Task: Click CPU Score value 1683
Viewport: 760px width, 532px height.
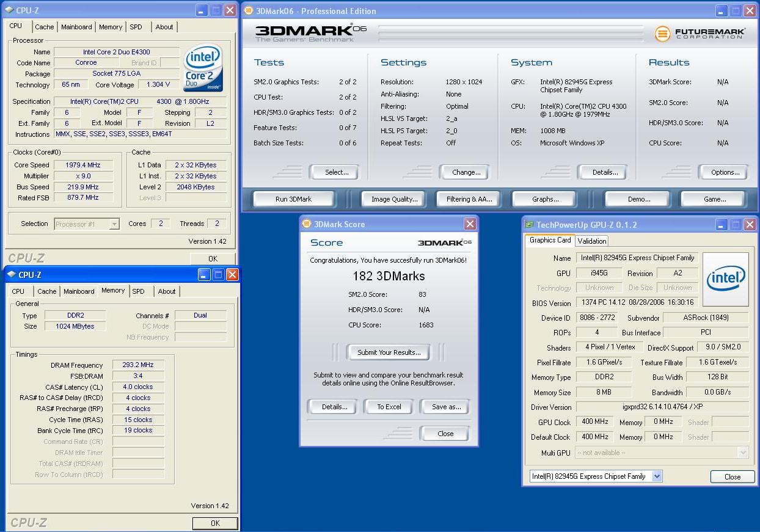Action: click(426, 325)
